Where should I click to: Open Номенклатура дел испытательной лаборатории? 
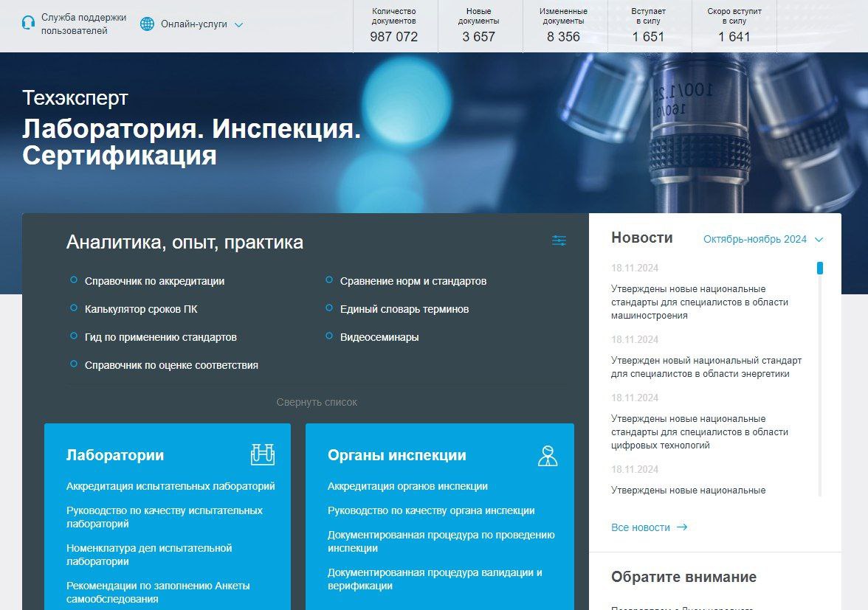[x=149, y=555]
